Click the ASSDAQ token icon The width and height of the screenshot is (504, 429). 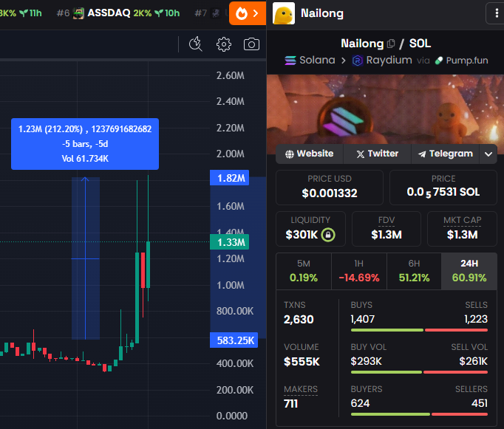pos(79,13)
